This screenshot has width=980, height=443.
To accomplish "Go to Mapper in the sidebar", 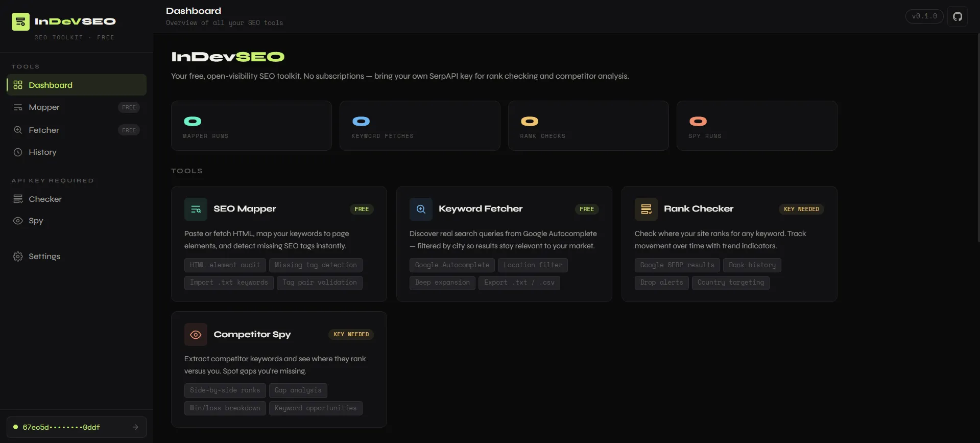I will coord(77,107).
